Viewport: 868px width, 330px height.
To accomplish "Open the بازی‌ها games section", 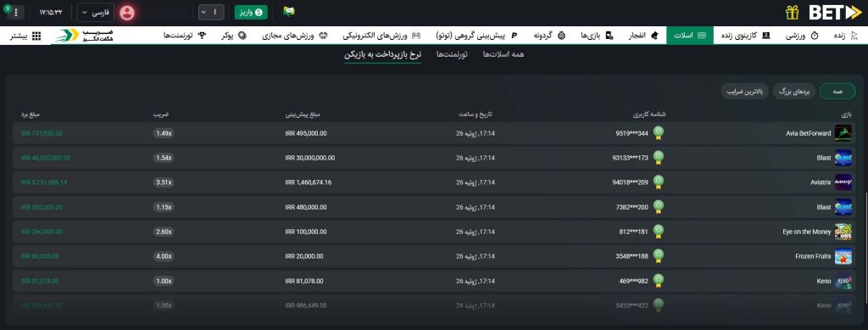I will [598, 36].
